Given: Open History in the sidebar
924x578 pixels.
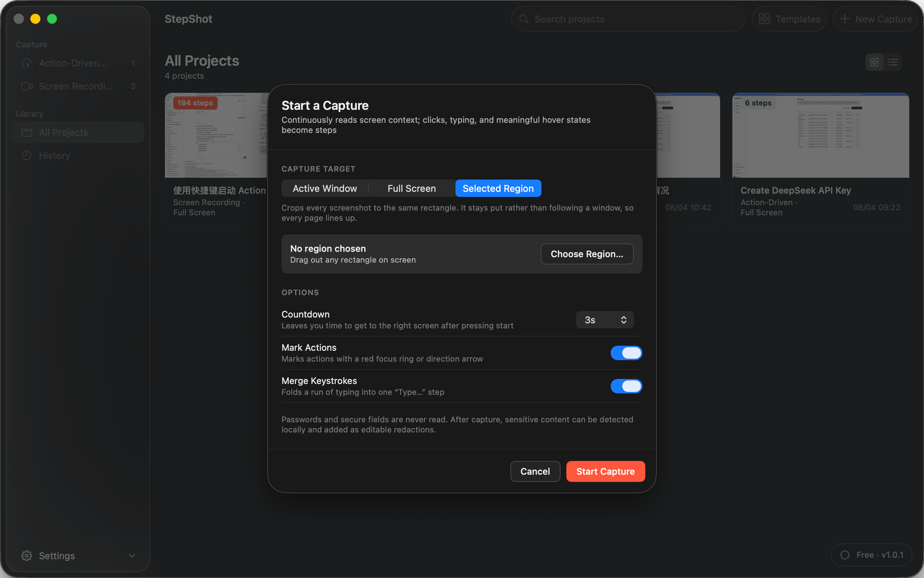Looking at the screenshot, I should [x=78, y=156].
